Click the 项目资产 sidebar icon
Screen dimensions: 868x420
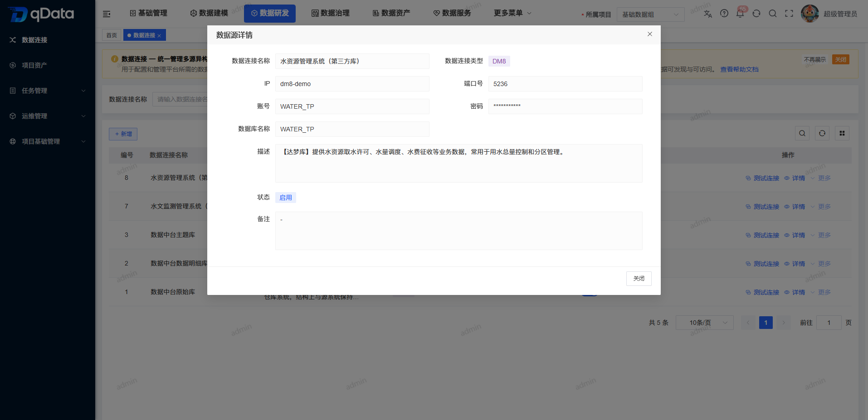point(13,65)
